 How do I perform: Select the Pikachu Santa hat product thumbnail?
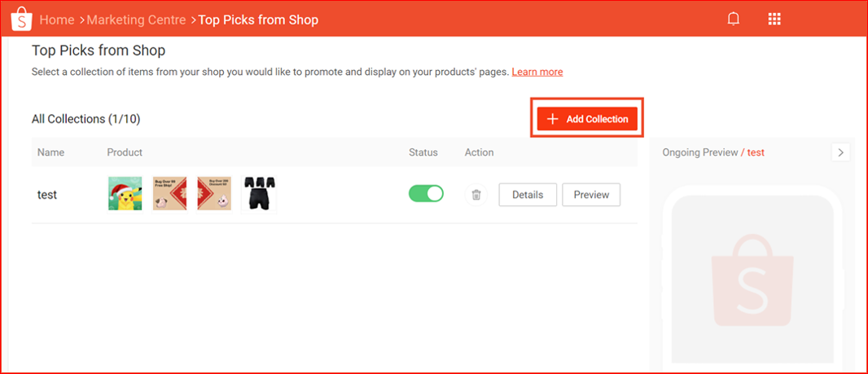point(125,194)
